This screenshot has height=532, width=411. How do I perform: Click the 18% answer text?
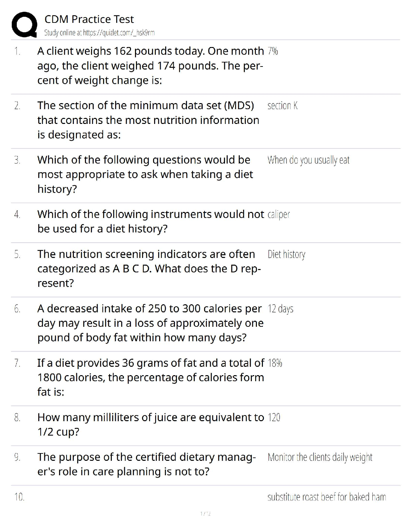coord(275,363)
